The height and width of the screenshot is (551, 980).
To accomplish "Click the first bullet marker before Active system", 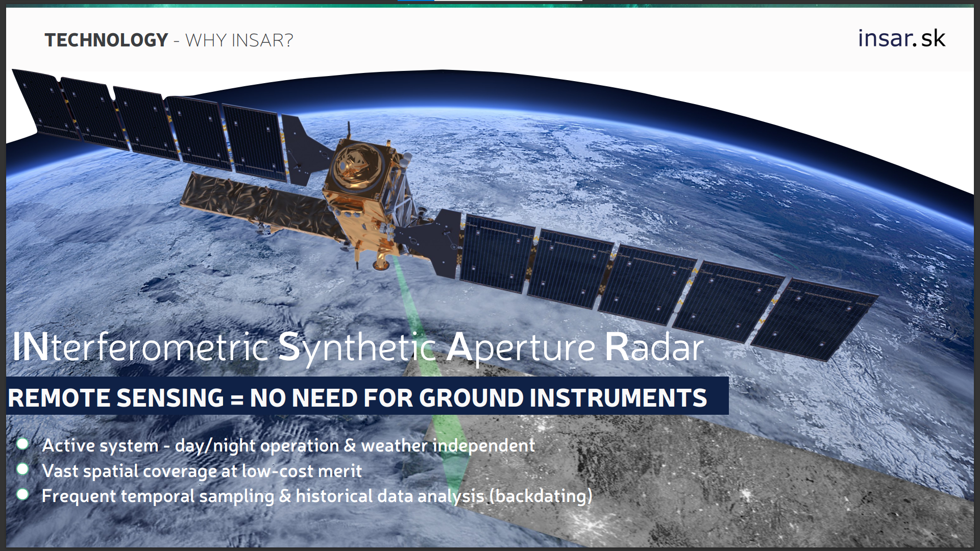I will pyautogui.click(x=22, y=444).
